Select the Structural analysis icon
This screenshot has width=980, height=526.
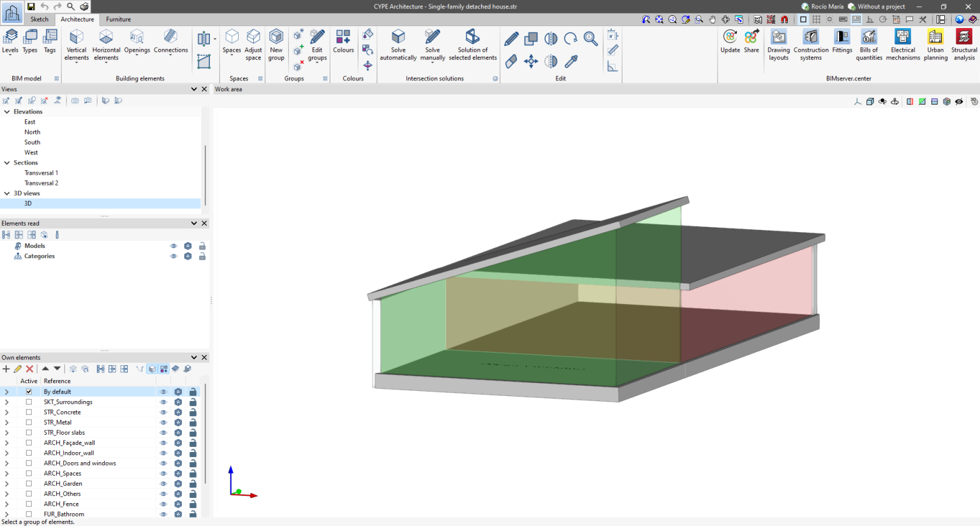(x=964, y=43)
